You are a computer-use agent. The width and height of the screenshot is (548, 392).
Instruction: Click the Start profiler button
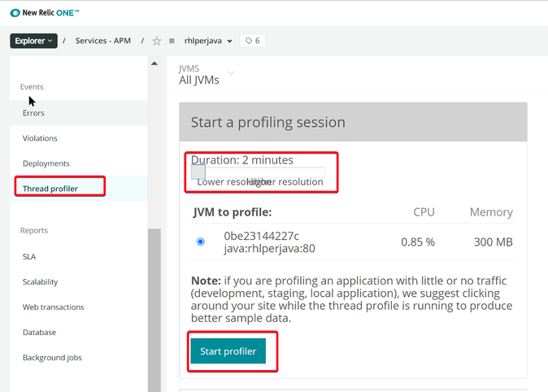228,351
